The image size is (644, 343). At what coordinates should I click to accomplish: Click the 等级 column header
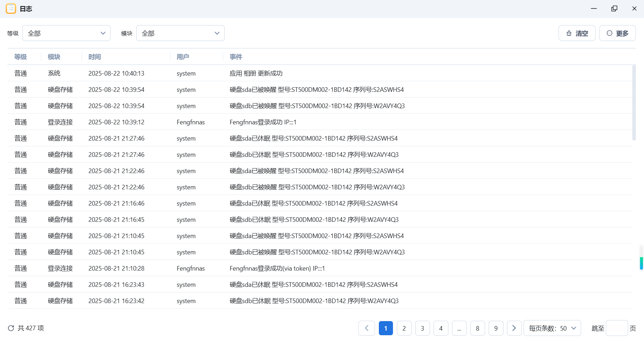[x=20, y=57]
